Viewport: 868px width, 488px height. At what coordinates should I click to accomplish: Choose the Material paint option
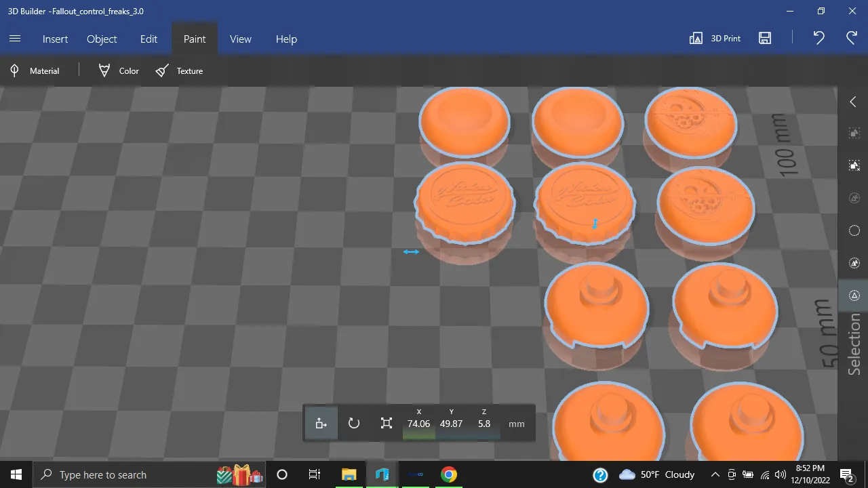pyautogui.click(x=35, y=70)
